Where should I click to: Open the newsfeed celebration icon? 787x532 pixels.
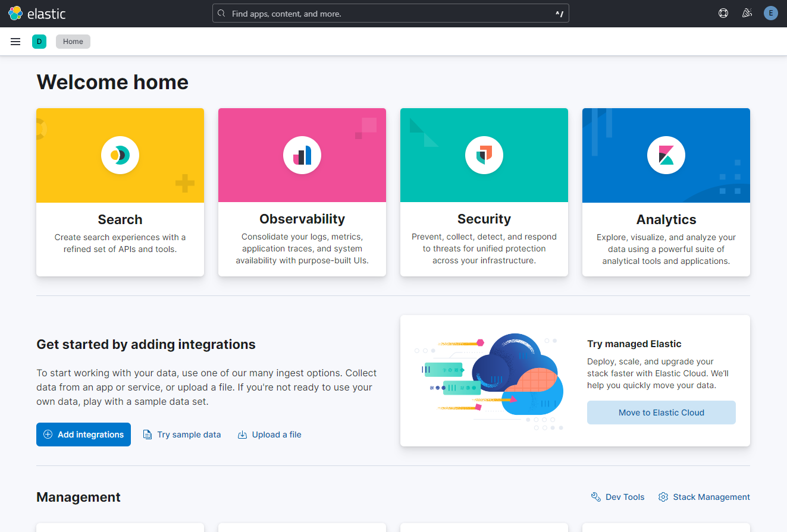click(747, 13)
